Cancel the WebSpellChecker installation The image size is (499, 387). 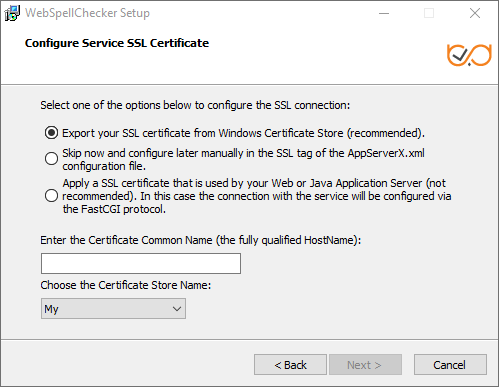450,365
